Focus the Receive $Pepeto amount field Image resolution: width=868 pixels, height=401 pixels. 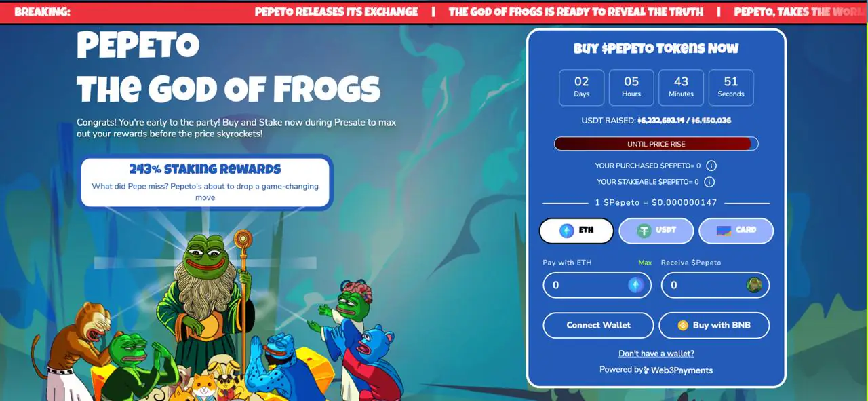pos(715,285)
